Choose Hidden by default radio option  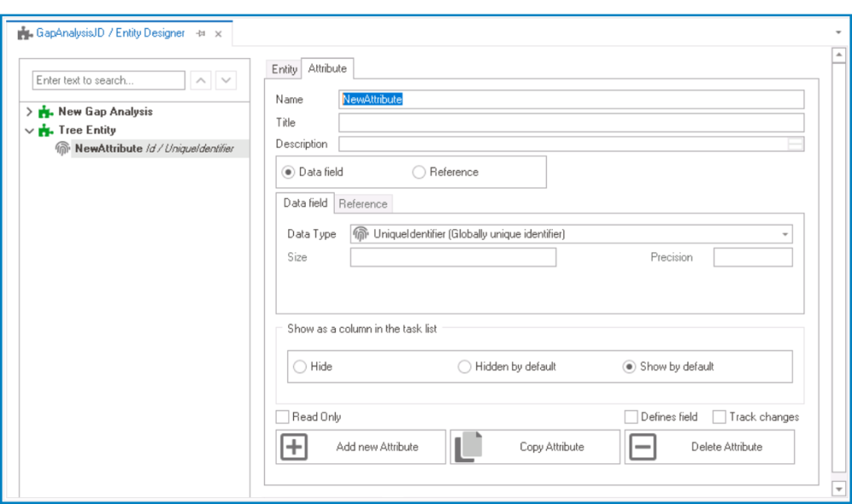coord(464,367)
